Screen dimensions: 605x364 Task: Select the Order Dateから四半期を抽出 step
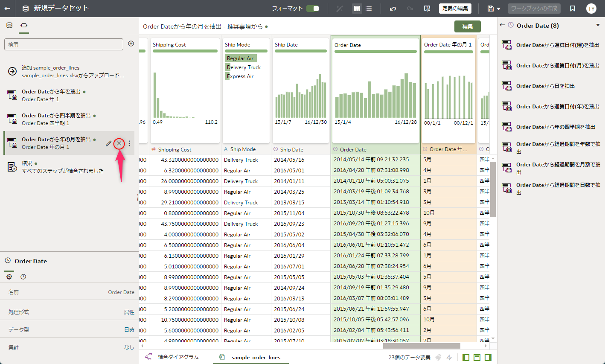click(x=69, y=119)
